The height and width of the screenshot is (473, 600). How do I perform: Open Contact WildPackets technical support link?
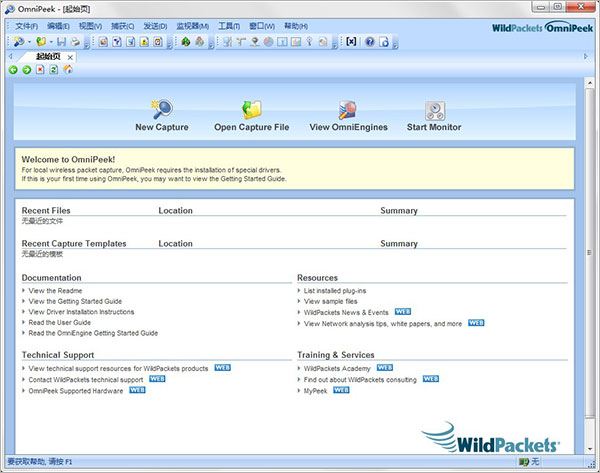tap(86, 380)
